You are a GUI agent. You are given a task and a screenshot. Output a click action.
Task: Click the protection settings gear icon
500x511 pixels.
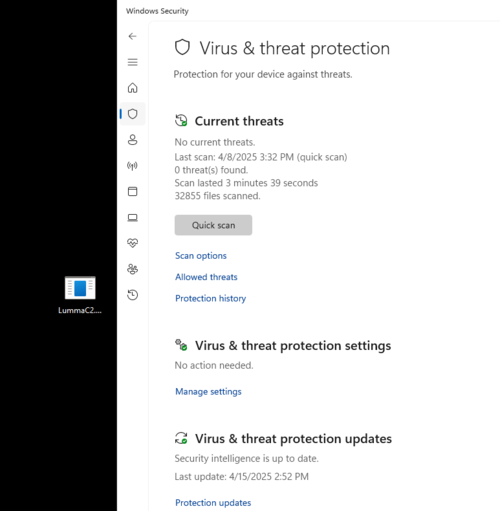coord(181,345)
